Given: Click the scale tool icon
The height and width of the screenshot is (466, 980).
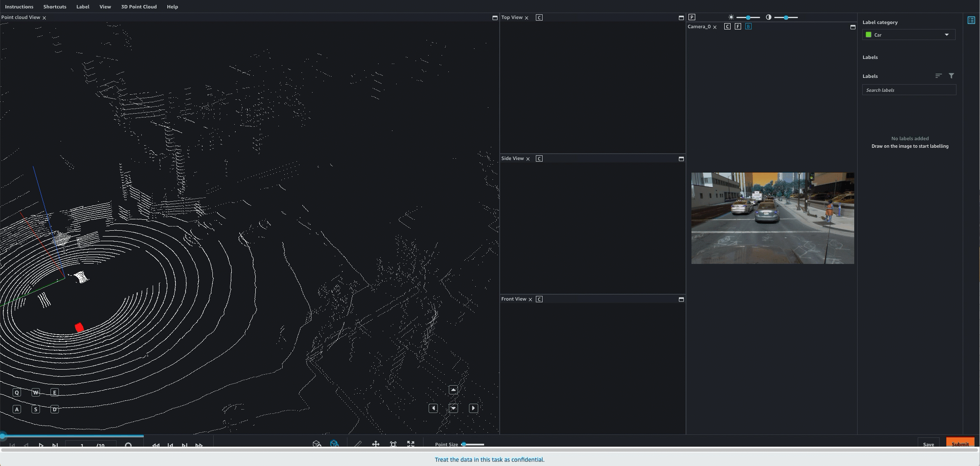Looking at the screenshot, I should point(393,444).
